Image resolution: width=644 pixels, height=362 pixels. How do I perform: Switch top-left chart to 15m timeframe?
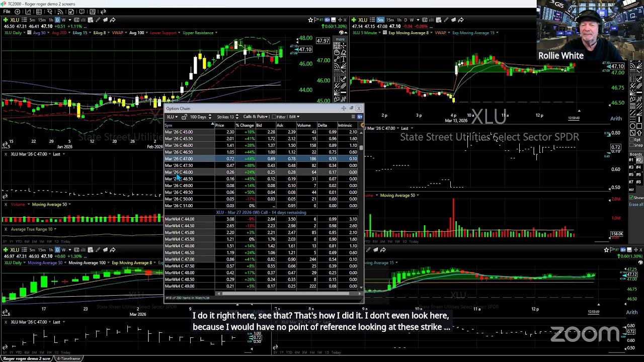(x=41, y=20)
